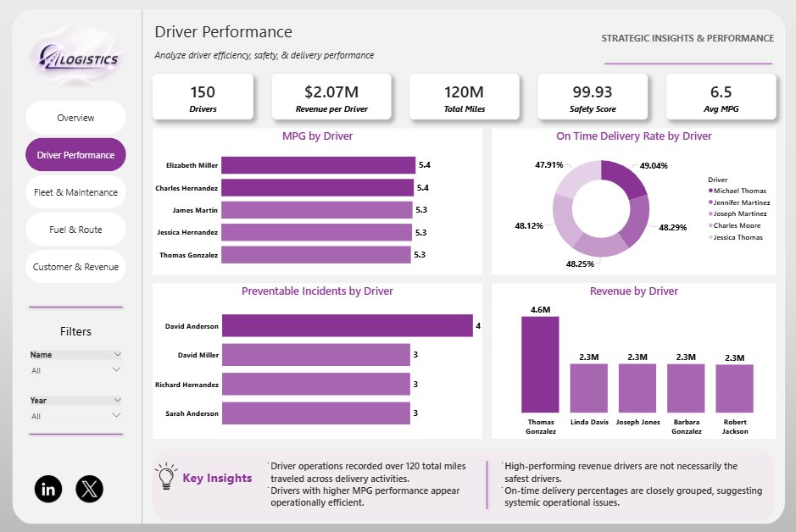Open the Customer & Revenue page
796x532 pixels.
click(75, 267)
